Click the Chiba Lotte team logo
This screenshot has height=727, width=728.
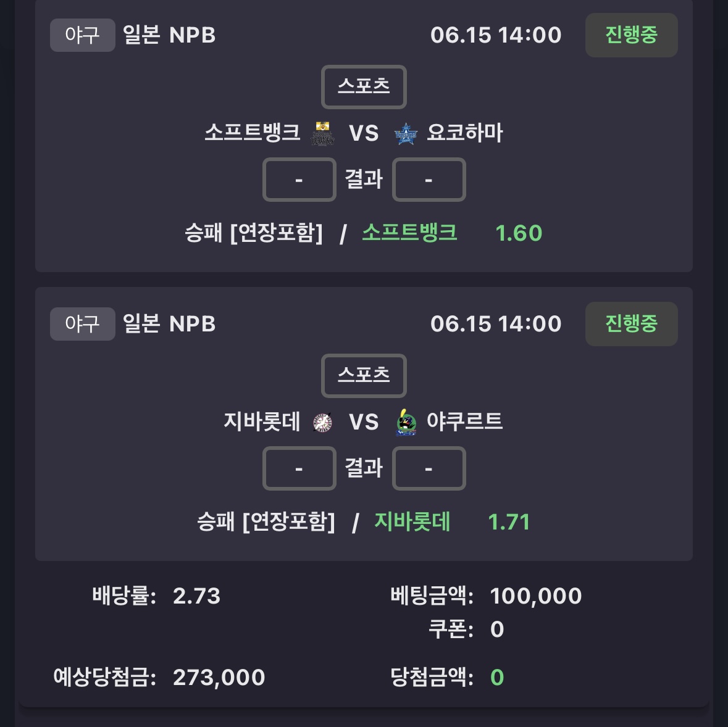point(322,422)
